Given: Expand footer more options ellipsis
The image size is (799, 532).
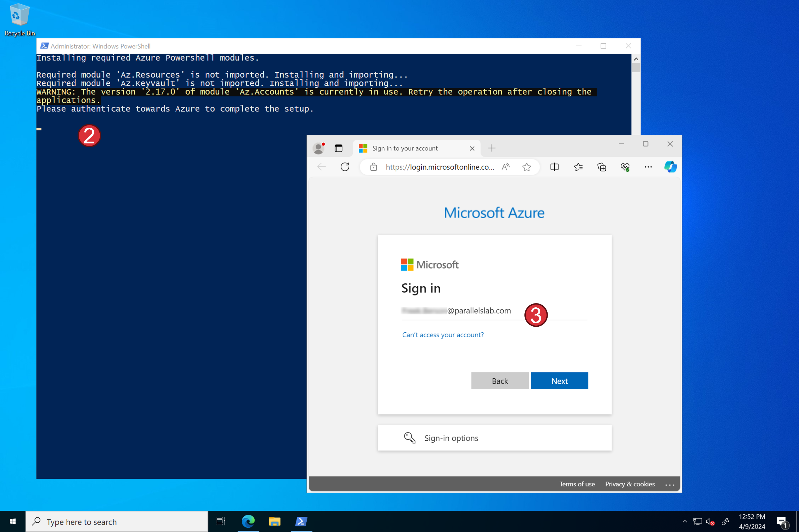Looking at the screenshot, I should tap(670, 485).
